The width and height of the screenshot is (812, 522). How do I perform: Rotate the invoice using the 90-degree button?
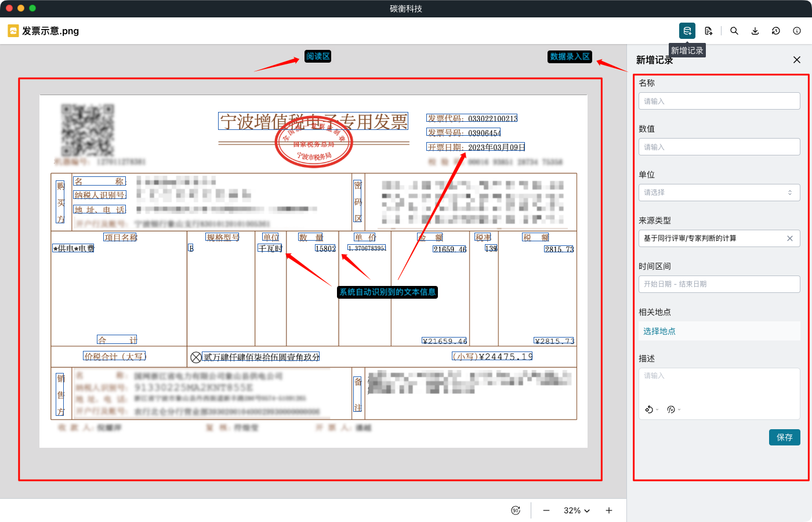pos(515,510)
